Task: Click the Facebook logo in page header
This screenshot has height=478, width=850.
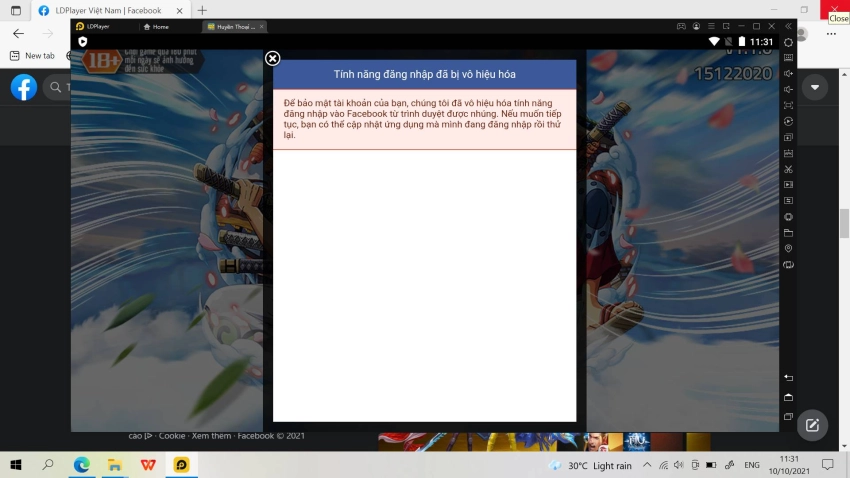Action: pyautogui.click(x=24, y=87)
